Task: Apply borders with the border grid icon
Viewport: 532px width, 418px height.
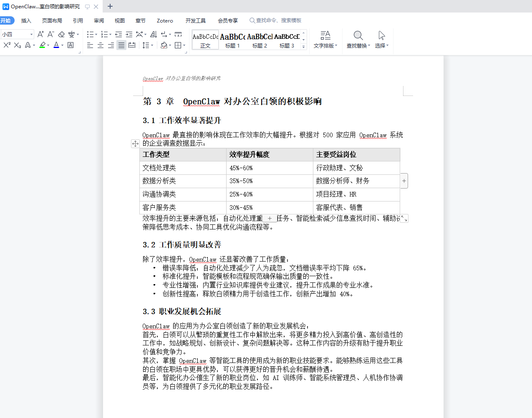Action: (x=178, y=45)
